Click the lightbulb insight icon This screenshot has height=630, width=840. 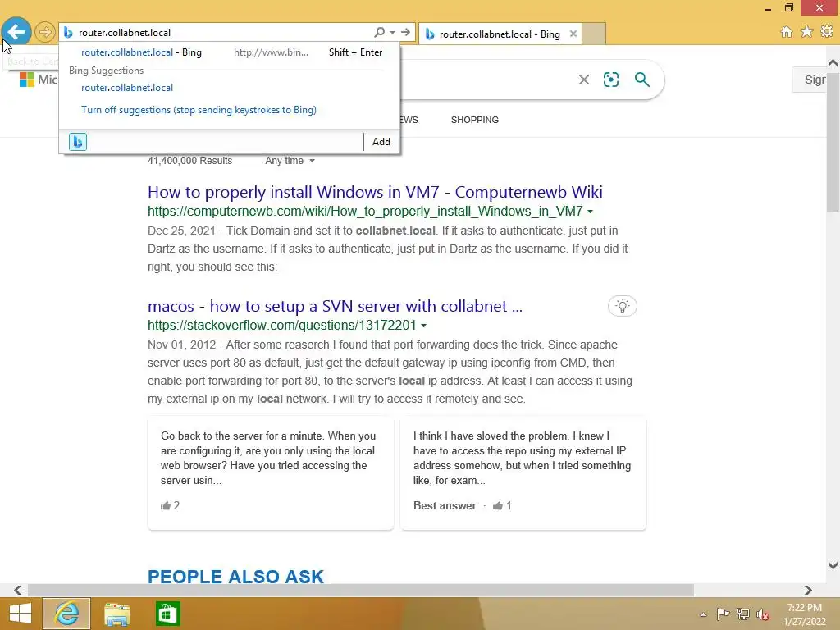coord(622,306)
